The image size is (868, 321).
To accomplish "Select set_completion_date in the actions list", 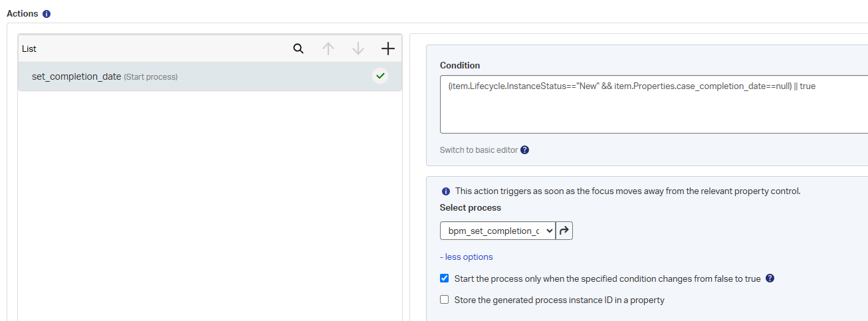I will 76,76.
